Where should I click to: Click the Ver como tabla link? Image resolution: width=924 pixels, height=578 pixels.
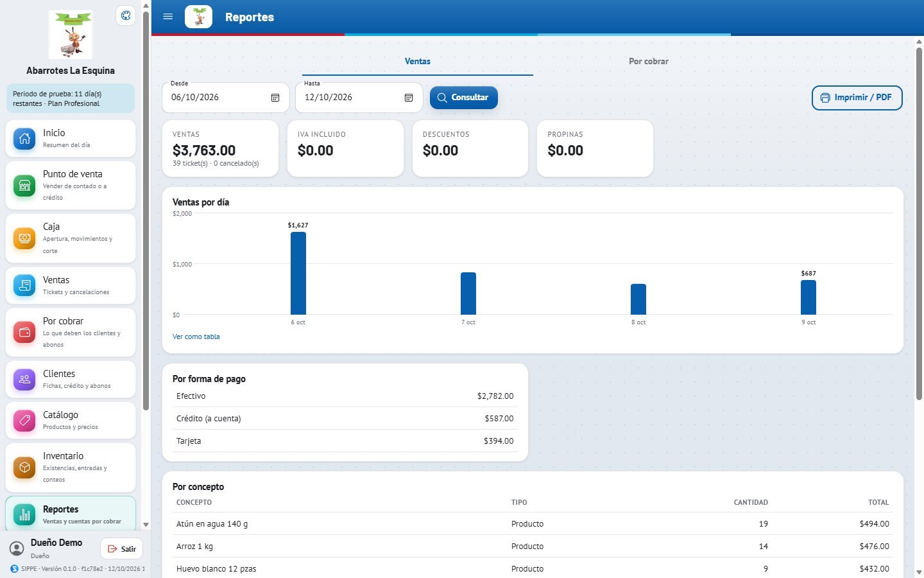(196, 337)
